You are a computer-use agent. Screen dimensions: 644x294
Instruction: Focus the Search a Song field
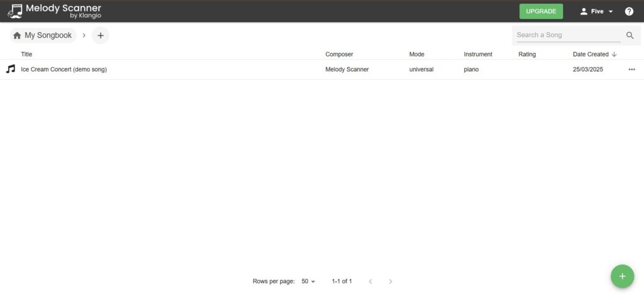pyautogui.click(x=569, y=35)
